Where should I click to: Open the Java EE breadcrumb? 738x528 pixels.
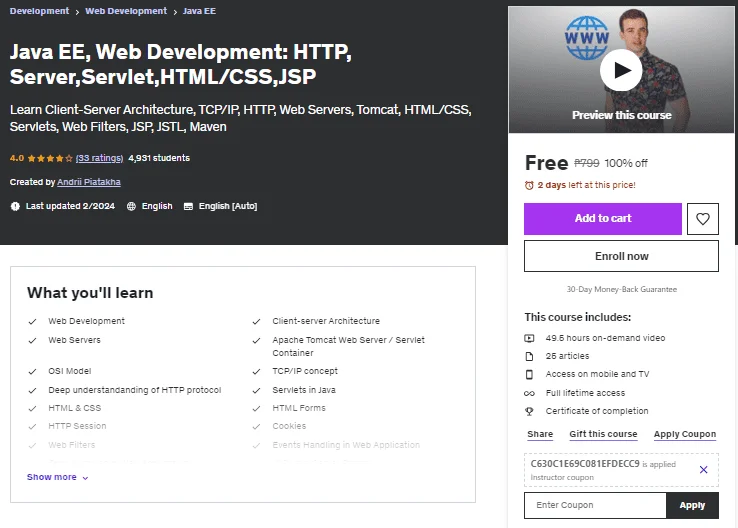[199, 11]
